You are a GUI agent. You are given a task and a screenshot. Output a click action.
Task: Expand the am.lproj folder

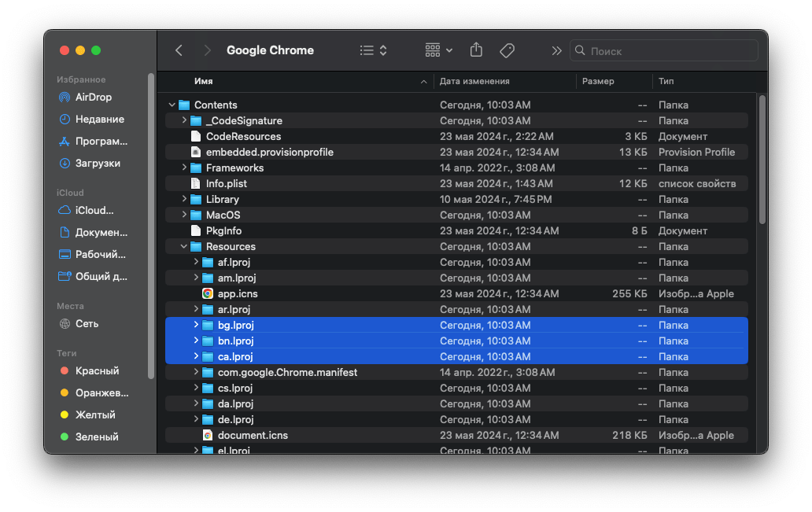[196, 278]
